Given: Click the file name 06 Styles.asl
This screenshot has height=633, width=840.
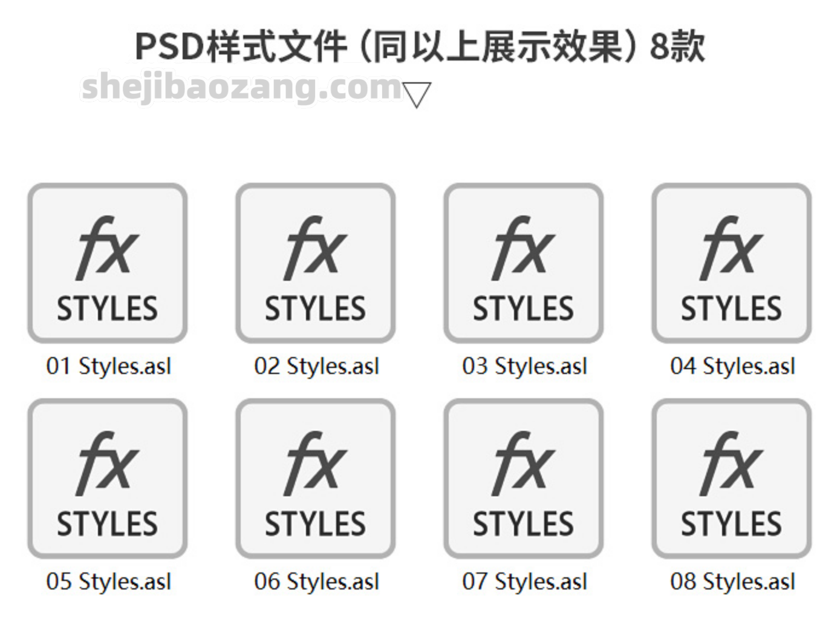Looking at the screenshot, I should 317,582.
